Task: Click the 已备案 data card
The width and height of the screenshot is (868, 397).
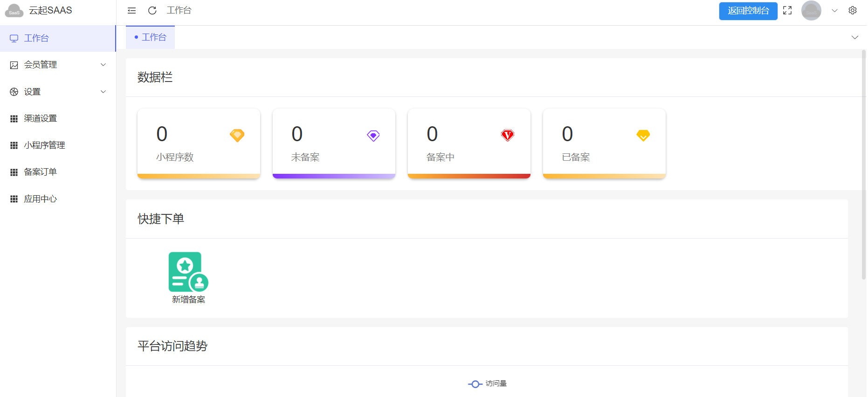Action: [604, 144]
